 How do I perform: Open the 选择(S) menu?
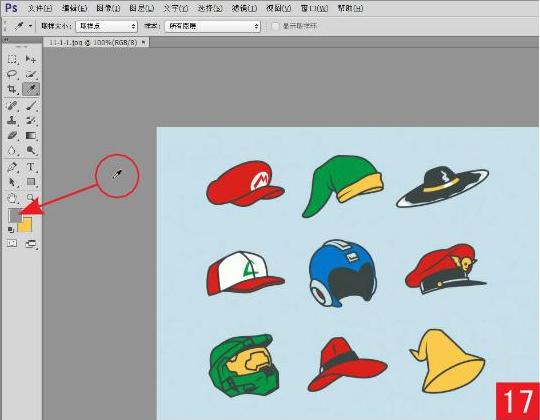[210, 8]
